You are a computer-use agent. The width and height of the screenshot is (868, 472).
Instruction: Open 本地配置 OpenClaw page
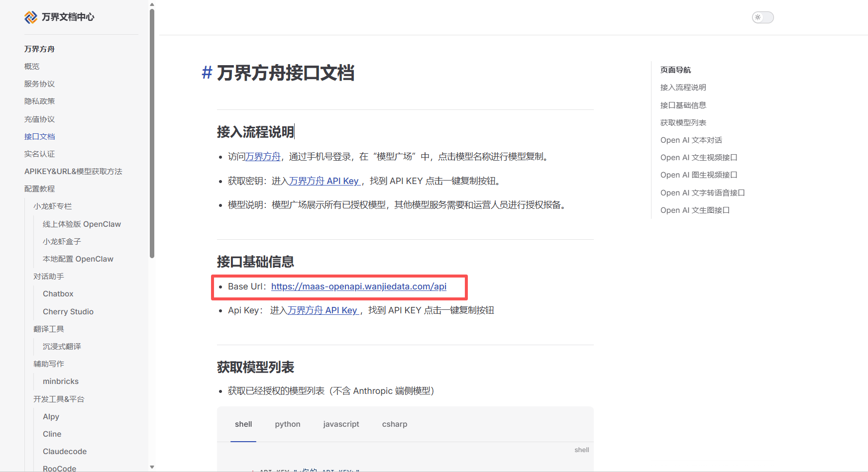coord(78,259)
